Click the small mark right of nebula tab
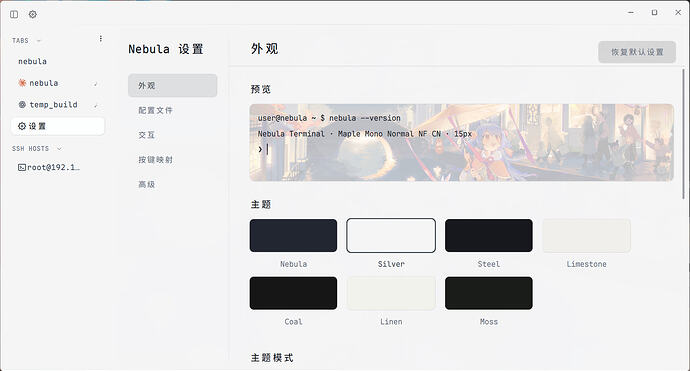This screenshot has height=371, width=690. (95, 84)
